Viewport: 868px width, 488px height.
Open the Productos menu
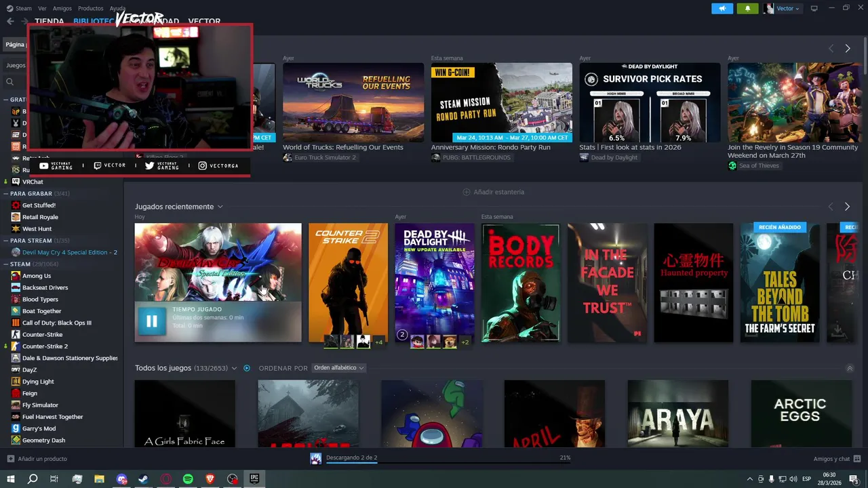coord(90,8)
